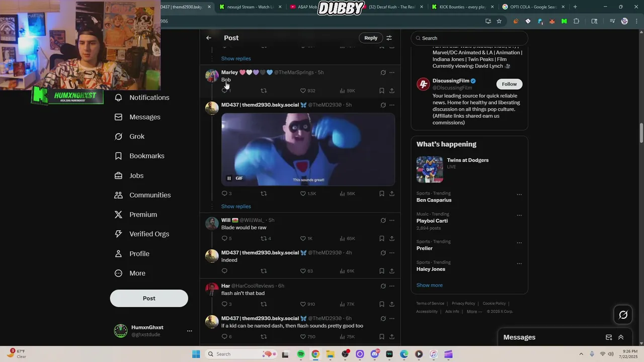Open Communities in X sidebar

pyautogui.click(x=142, y=195)
